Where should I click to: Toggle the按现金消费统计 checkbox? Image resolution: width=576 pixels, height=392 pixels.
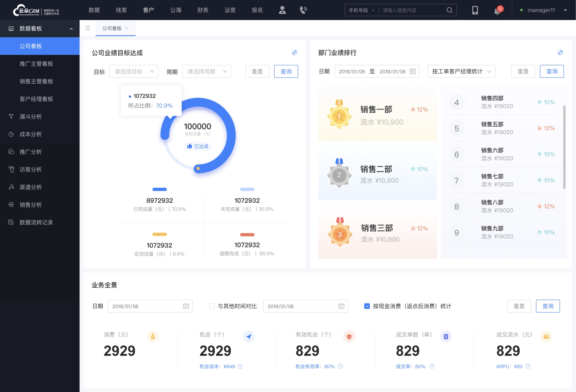365,306
